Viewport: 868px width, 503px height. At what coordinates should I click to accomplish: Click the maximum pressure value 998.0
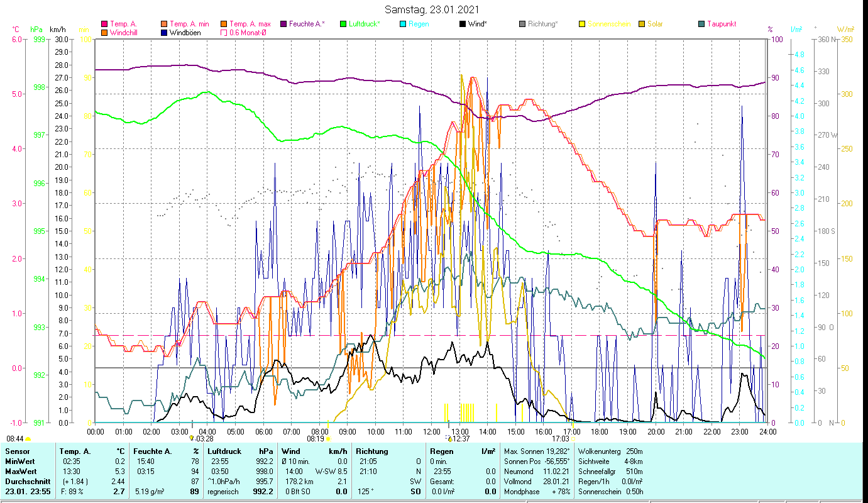point(263,472)
